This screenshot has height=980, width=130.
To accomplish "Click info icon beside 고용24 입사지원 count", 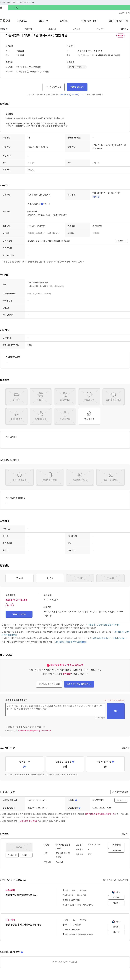I will 113,762.
